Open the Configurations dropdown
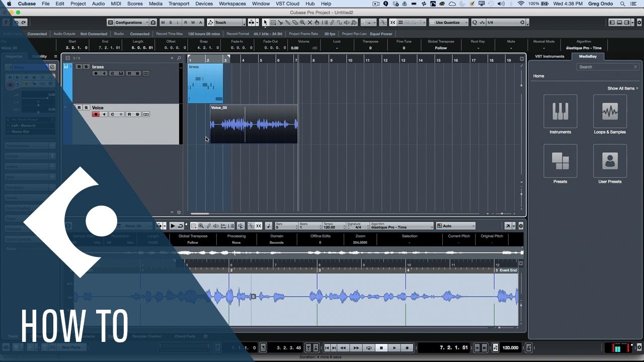 coord(132,23)
